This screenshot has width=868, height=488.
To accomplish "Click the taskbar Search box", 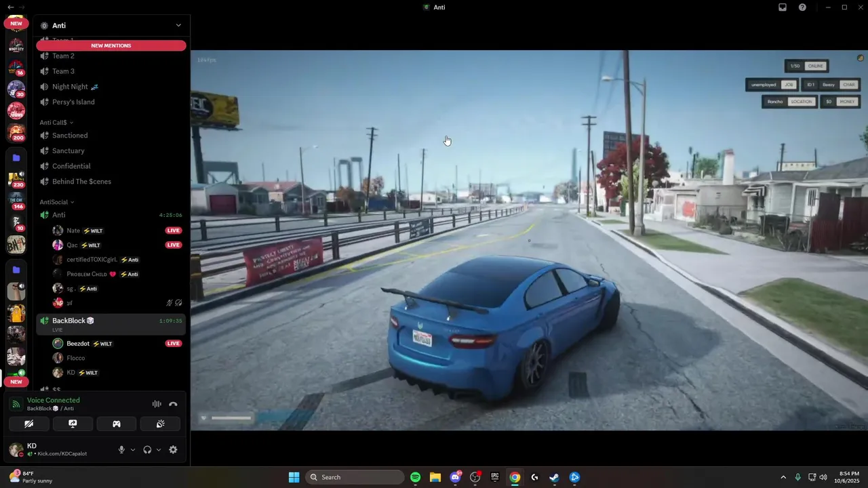I will [355, 477].
